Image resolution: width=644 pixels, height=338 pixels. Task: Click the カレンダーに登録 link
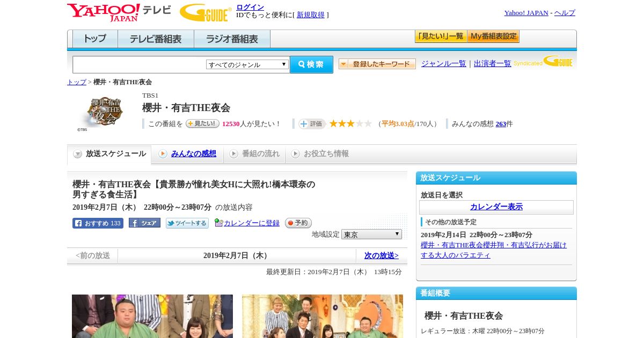[x=252, y=223]
